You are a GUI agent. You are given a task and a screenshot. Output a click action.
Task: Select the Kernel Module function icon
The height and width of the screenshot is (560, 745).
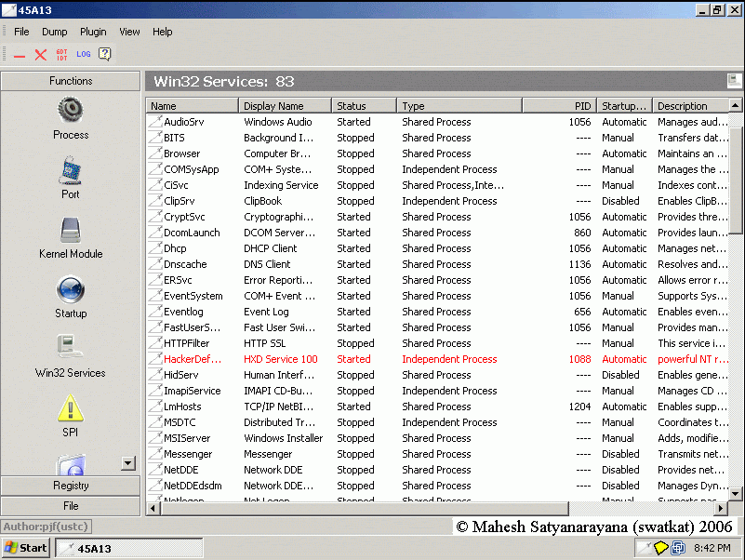(71, 230)
